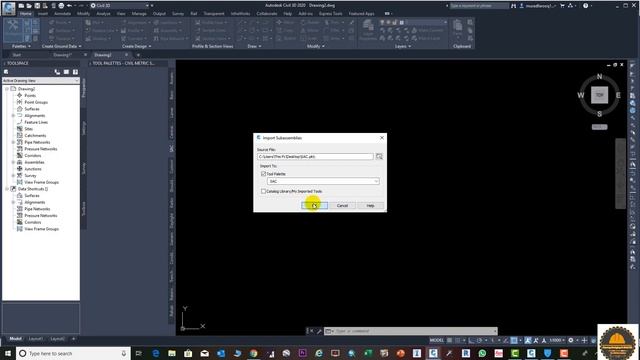The width and height of the screenshot is (640, 360).
Task: Click the plus icon in the status bar
Action: (584, 340)
